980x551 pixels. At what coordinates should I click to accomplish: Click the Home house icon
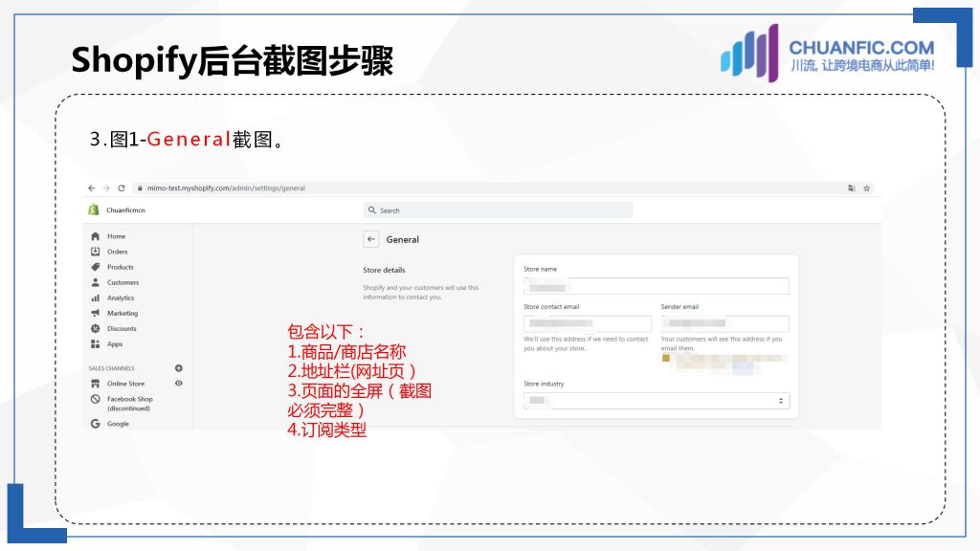[95, 236]
